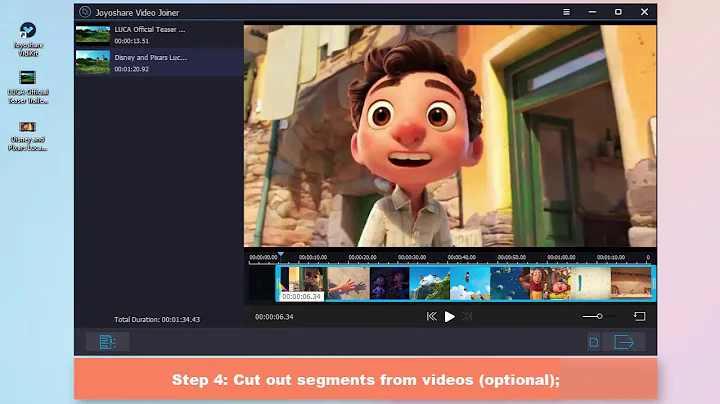
Task: Play the preview video
Action: pyautogui.click(x=450, y=317)
